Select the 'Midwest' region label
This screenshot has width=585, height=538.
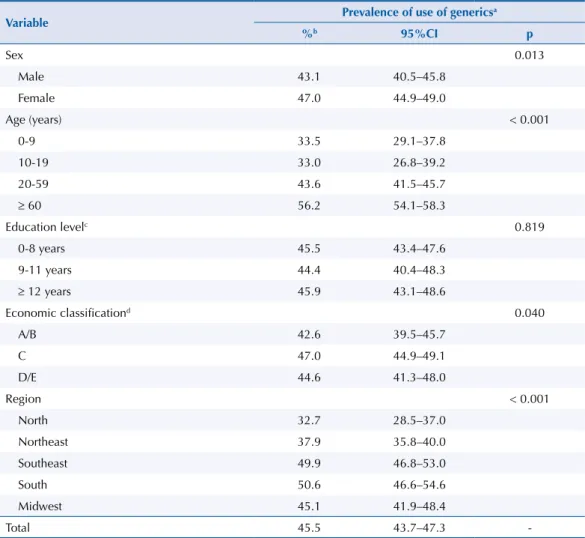click(x=40, y=506)
